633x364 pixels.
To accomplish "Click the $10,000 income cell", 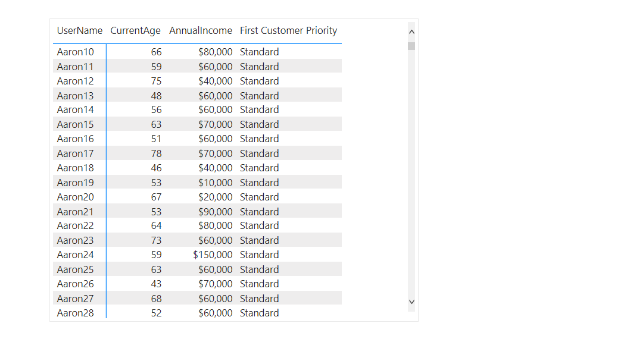I will [215, 183].
